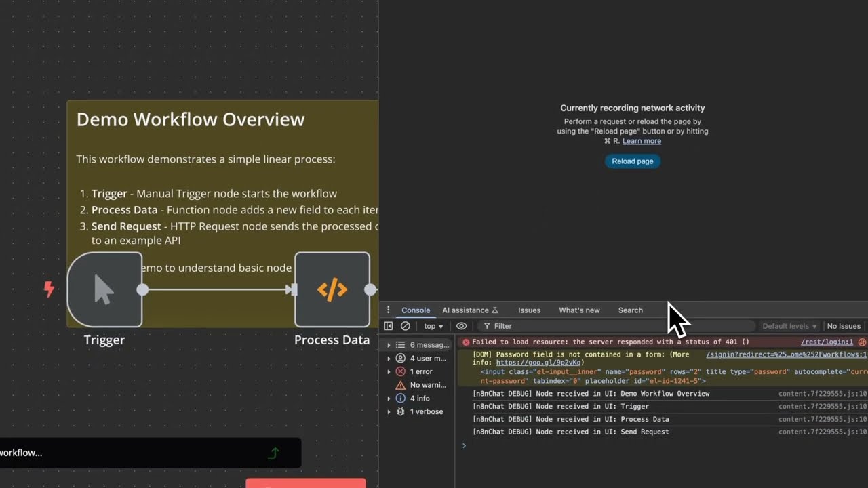The image size is (868, 488).
Task: Expand the 1 verbose entry in console sidebar
Action: (x=389, y=411)
